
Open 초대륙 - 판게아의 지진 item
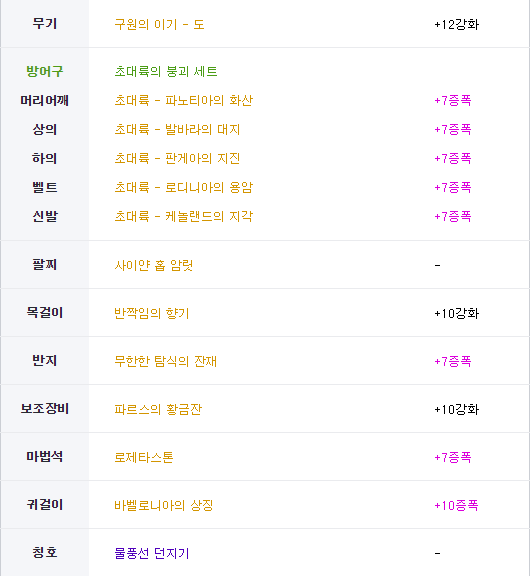point(177,158)
